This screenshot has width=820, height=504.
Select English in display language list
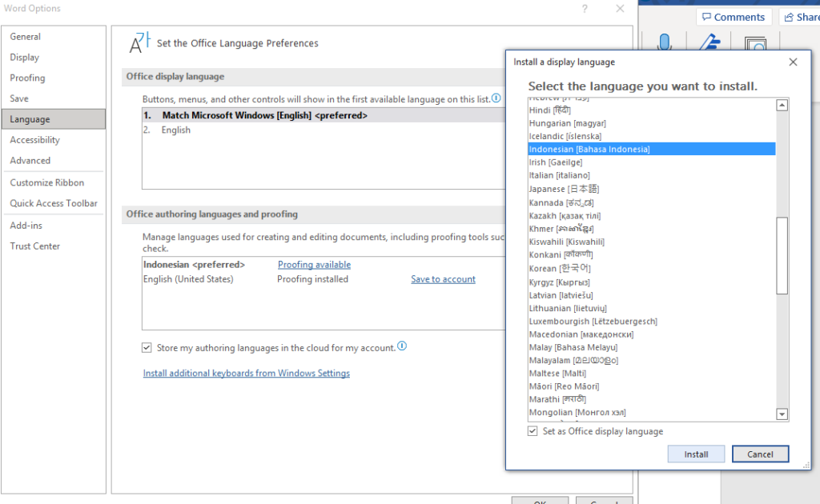[324, 130]
